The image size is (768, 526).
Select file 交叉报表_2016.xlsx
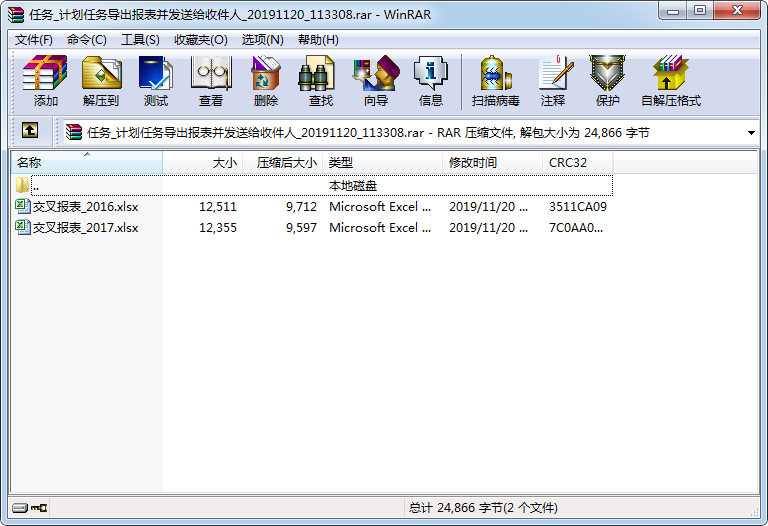(86, 207)
